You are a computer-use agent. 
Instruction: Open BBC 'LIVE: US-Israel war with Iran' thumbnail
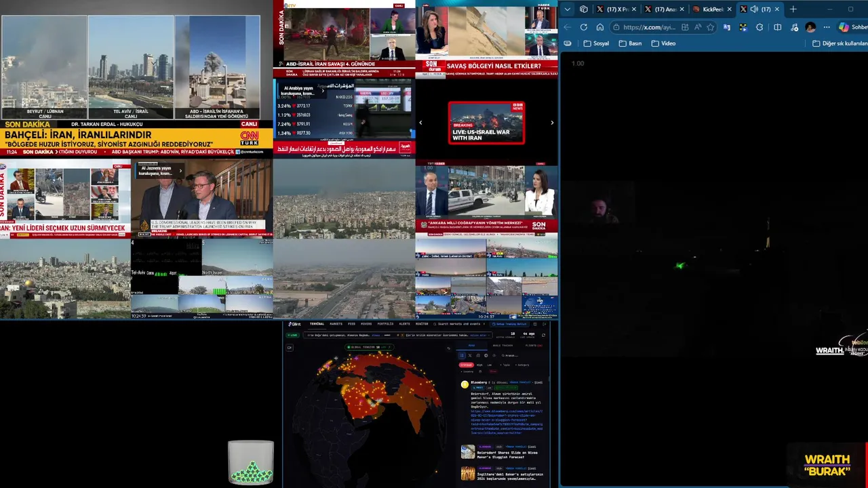tap(486, 123)
